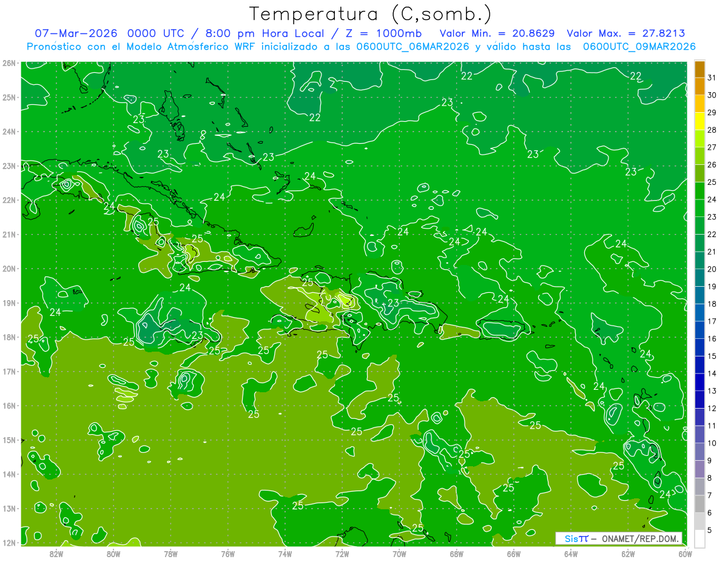Click the valid-until time '0600UTC_09MAR2026'
Screen dimensions: 728x562
click(639, 47)
